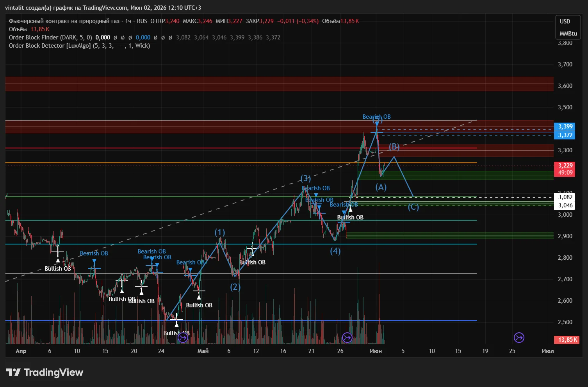The width and height of the screenshot is (588, 387).
Task: Select the (A) wave label
Action: pos(381,187)
